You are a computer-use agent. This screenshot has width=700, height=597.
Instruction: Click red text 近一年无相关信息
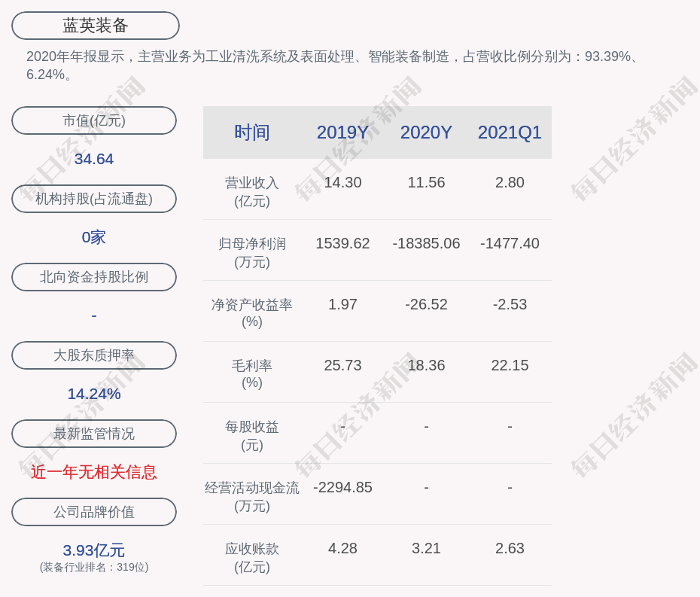94,472
